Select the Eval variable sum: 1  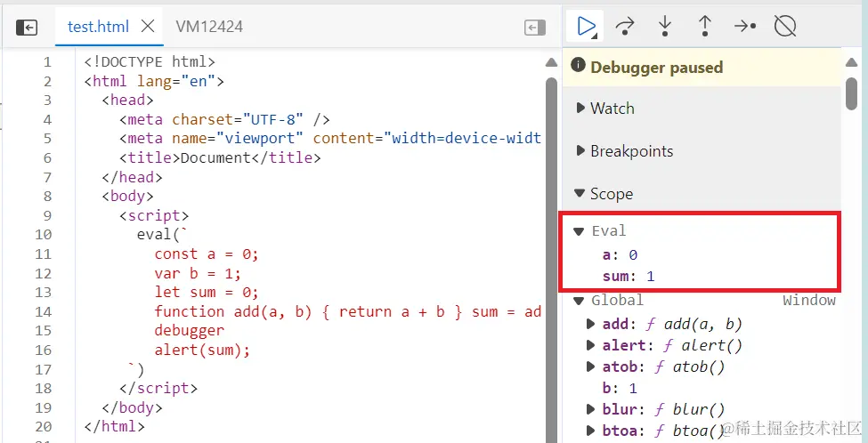[x=629, y=276]
